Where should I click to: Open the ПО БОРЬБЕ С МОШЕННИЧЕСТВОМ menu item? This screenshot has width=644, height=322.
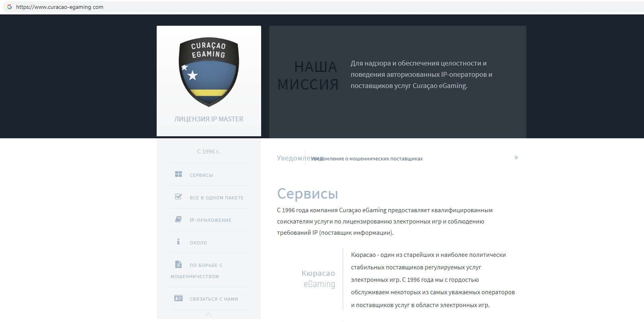(196, 271)
